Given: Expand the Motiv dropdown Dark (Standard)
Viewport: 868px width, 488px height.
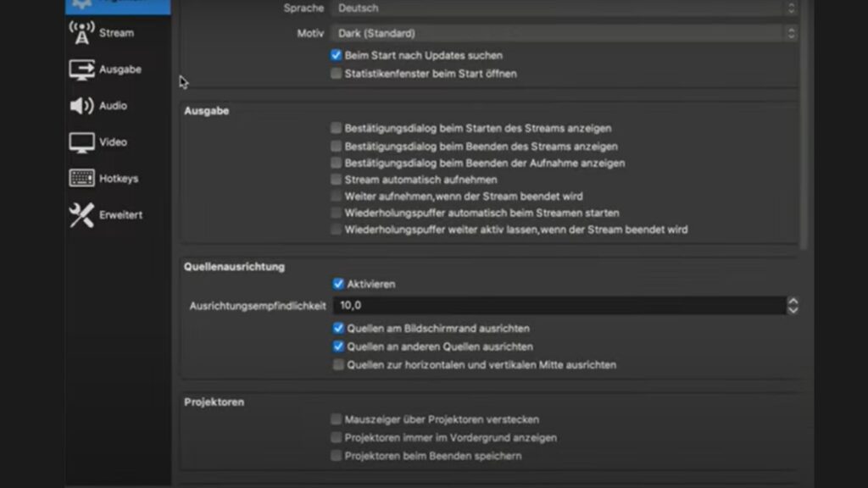Looking at the screenshot, I should click(x=565, y=34).
